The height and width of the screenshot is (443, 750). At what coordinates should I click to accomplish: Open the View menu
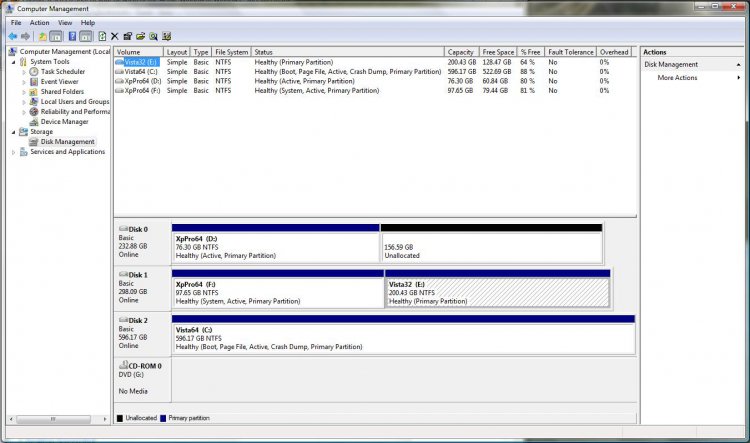65,22
